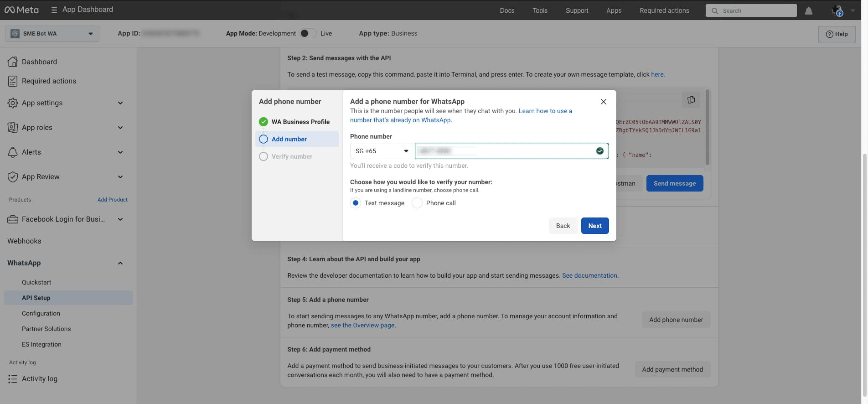Screen dimensions: 868x404
Task: Expand App roles section
Action: 120,128
